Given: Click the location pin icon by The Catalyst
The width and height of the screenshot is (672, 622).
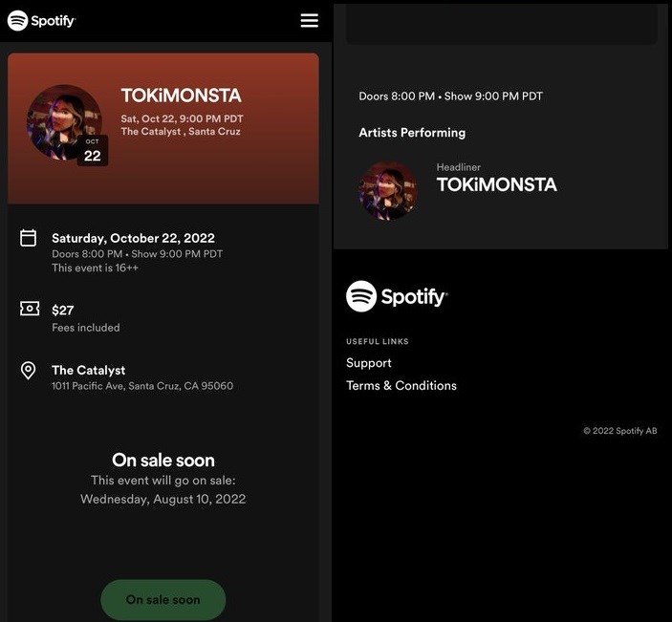Looking at the screenshot, I should (x=29, y=371).
